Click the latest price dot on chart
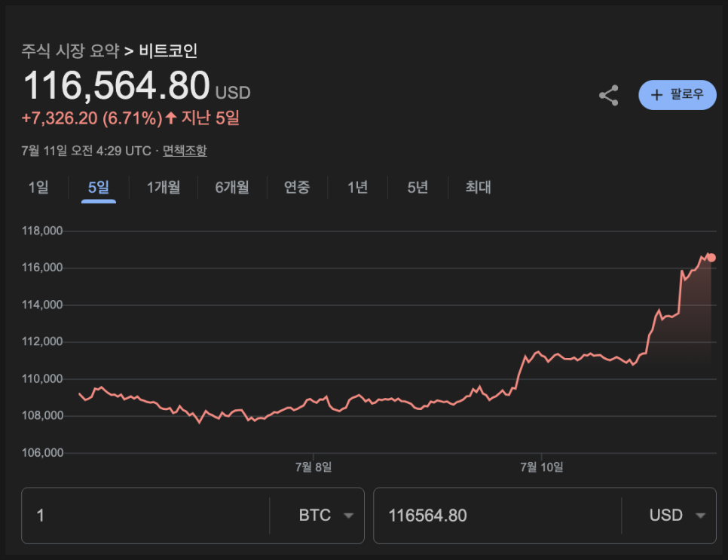 point(711,258)
